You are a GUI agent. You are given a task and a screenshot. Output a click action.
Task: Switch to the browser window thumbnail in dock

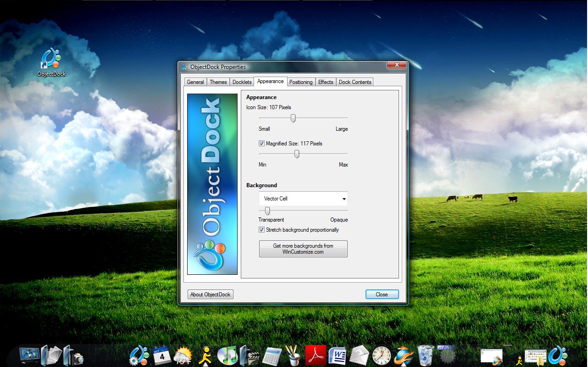(491, 356)
